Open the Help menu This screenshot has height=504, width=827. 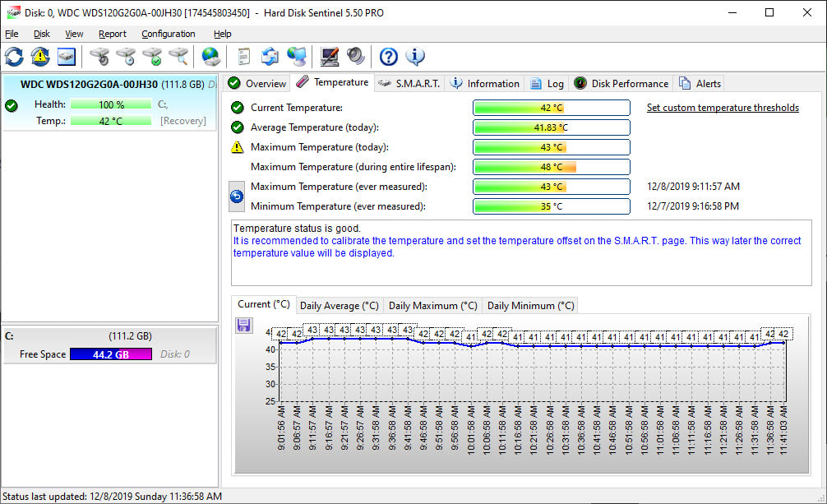(223, 34)
